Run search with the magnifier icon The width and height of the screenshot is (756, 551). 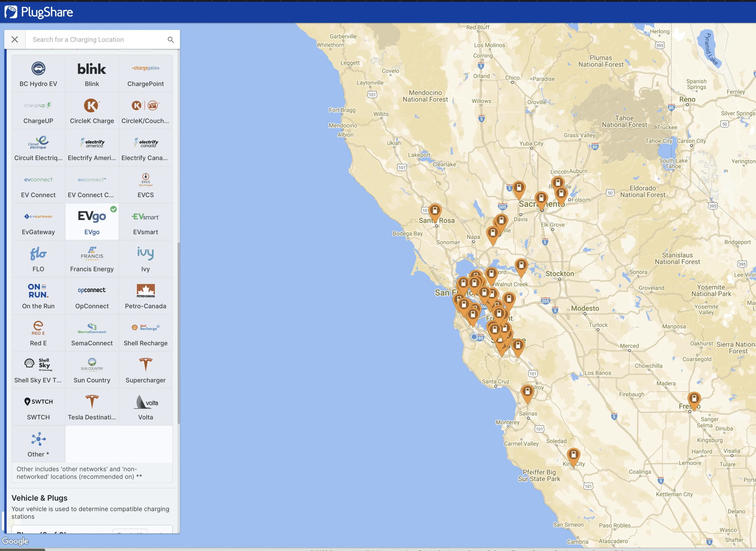click(171, 40)
